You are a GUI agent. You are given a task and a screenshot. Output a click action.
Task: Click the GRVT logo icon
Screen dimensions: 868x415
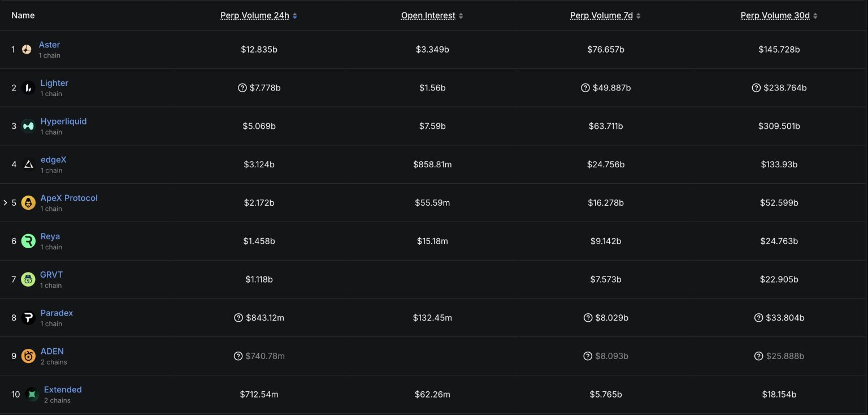(x=28, y=279)
